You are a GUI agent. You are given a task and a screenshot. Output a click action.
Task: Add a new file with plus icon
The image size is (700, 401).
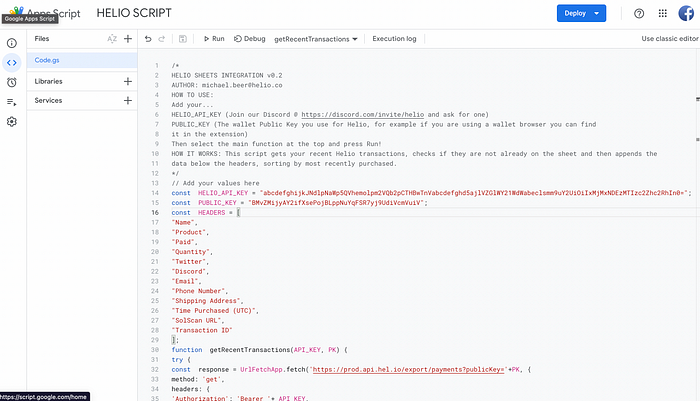128,39
